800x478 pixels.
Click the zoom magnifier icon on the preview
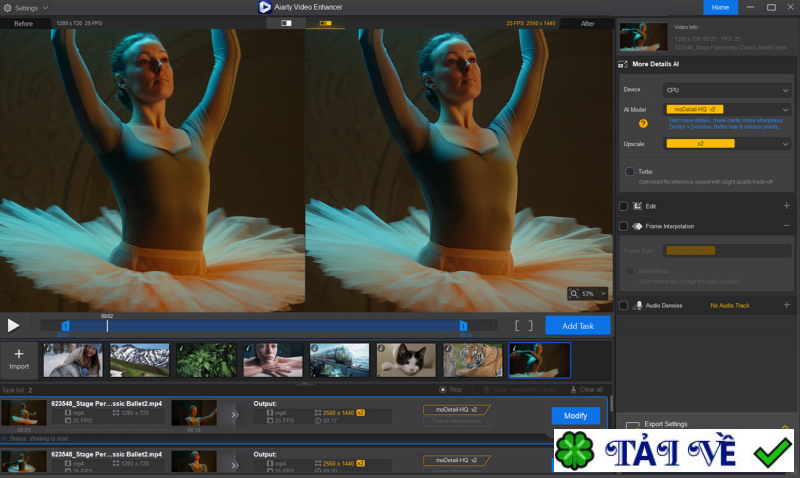pyautogui.click(x=575, y=294)
